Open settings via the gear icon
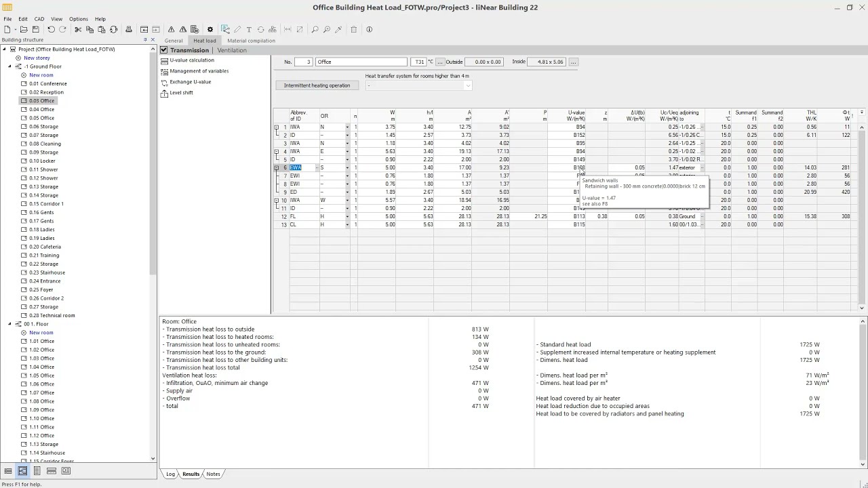This screenshot has height=488, width=868. [210, 29]
